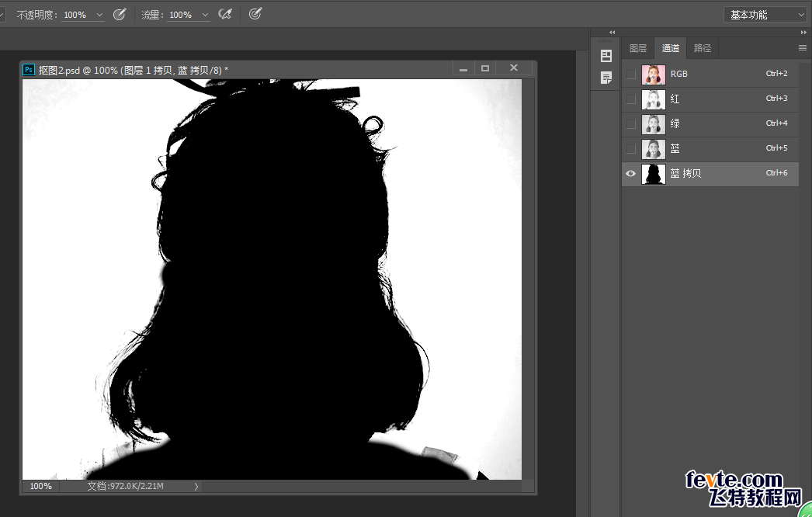Image resolution: width=812 pixels, height=517 pixels.
Task: Open the Channels panel menu icon
Action: point(802,47)
